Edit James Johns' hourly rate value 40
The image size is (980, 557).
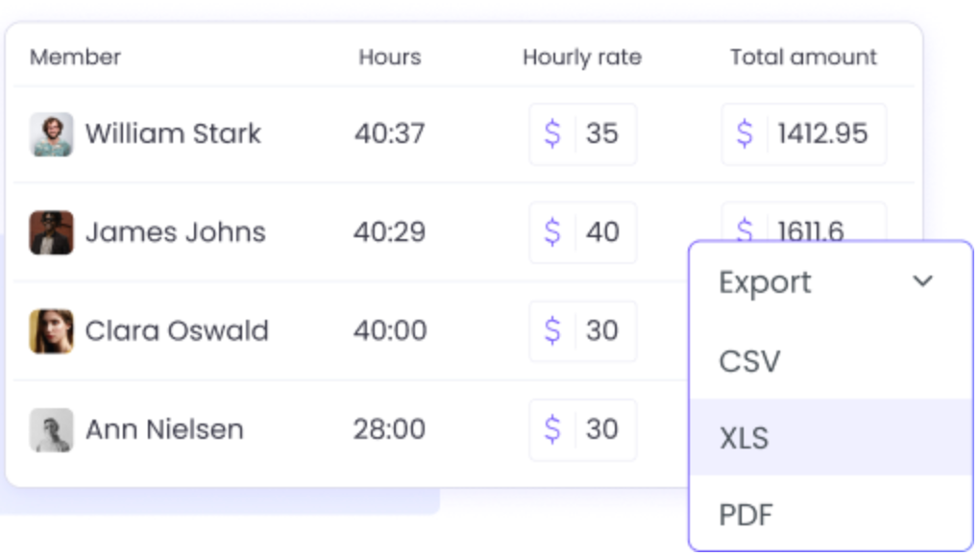pos(602,232)
